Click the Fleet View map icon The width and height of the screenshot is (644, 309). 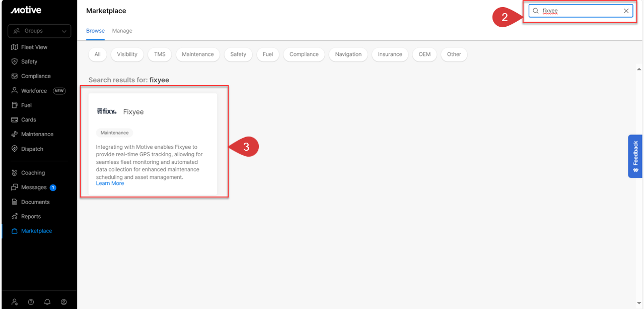[15, 47]
